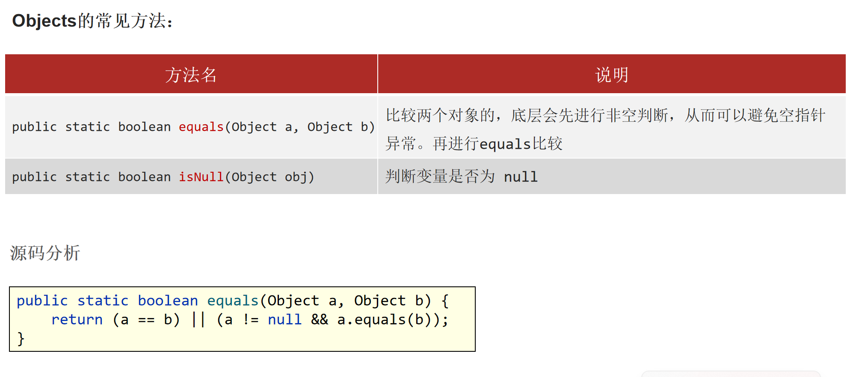The height and width of the screenshot is (377, 868).
Task: Click the rounded box at bottom right edge
Action: click(x=731, y=374)
